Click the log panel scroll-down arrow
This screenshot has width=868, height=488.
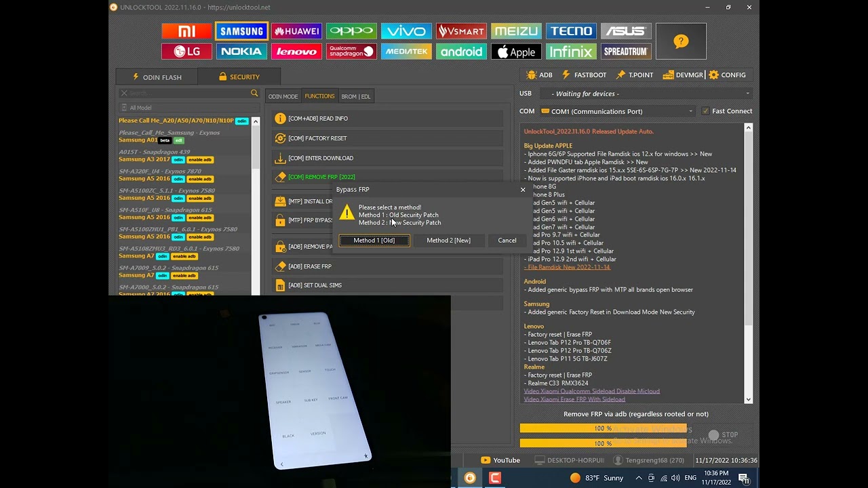click(x=749, y=399)
